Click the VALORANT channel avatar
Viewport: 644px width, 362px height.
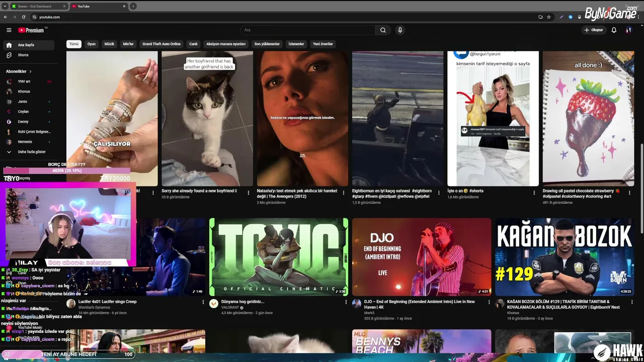pyautogui.click(x=214, y=304)
